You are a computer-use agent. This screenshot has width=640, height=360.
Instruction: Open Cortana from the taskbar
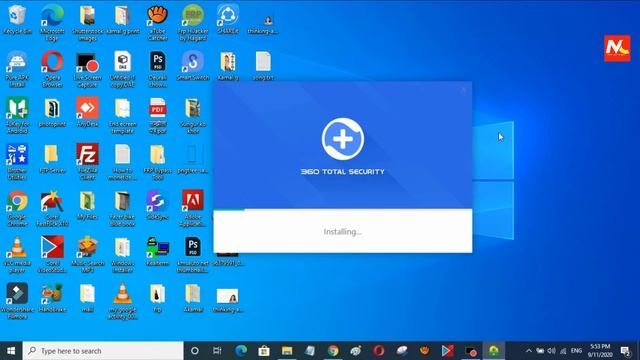(x=195, y=351)
